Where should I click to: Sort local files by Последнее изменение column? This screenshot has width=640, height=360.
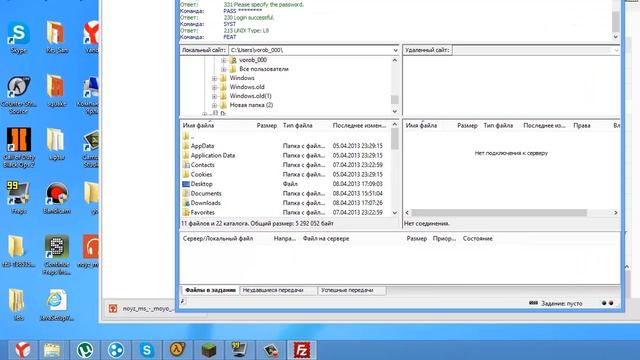pos(360,125)
